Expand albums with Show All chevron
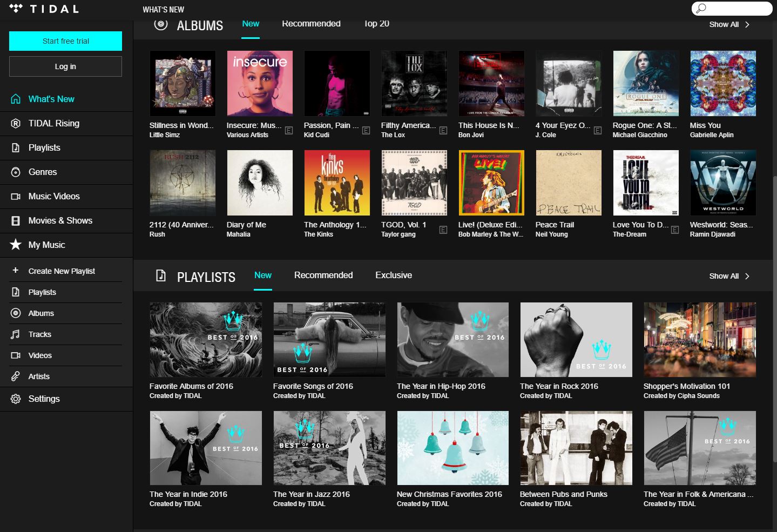Viewport: 777px width, 532px height. [x=747, y=25]
